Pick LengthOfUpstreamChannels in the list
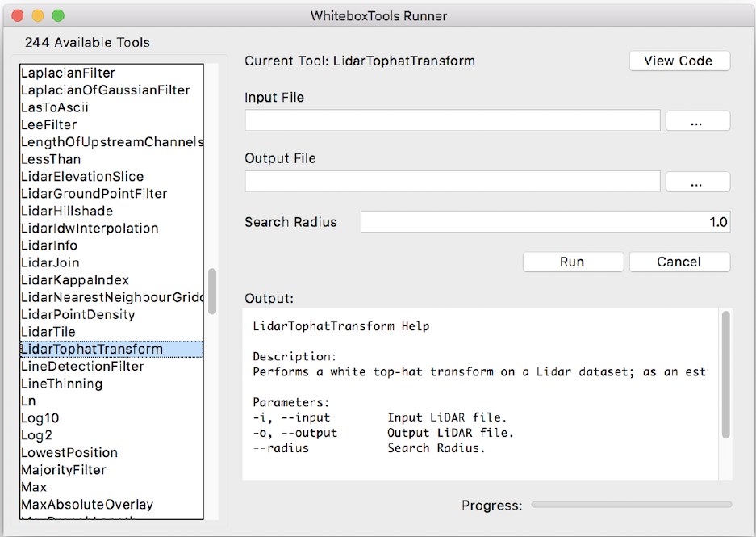 point(111,142)
